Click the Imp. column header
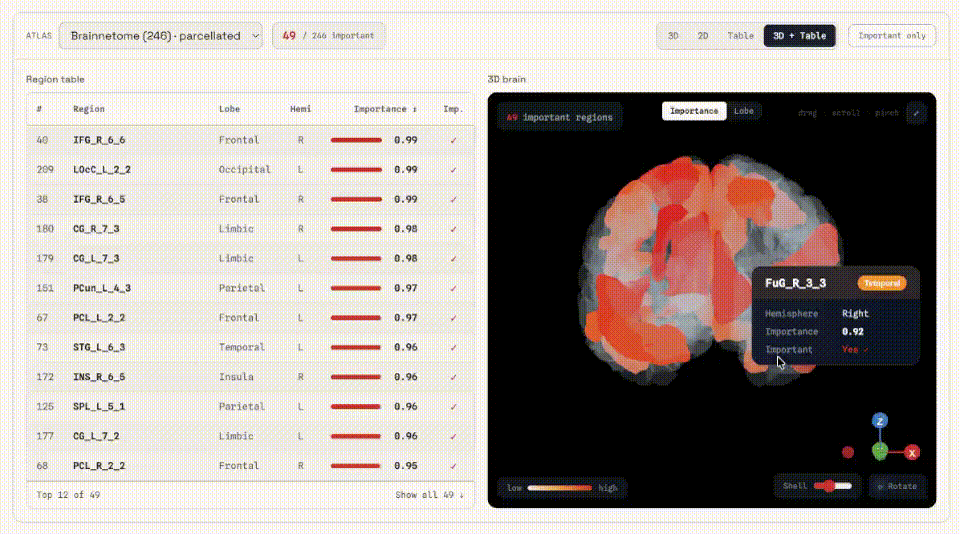Viewport: 960px width, 534px height. pyautogui.click(x=453, y=109)
